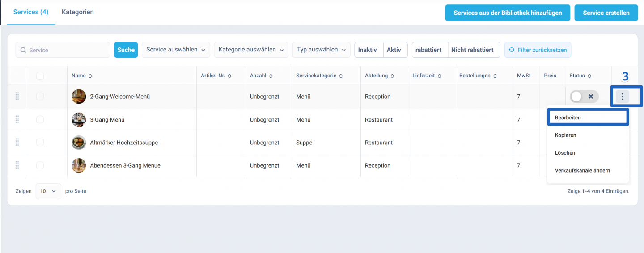Viewport: 644px width, 253px height.
Task: Grab the drag handle of Altmärker Hochzeitssuppe row
Action: [x=17, y=142]
